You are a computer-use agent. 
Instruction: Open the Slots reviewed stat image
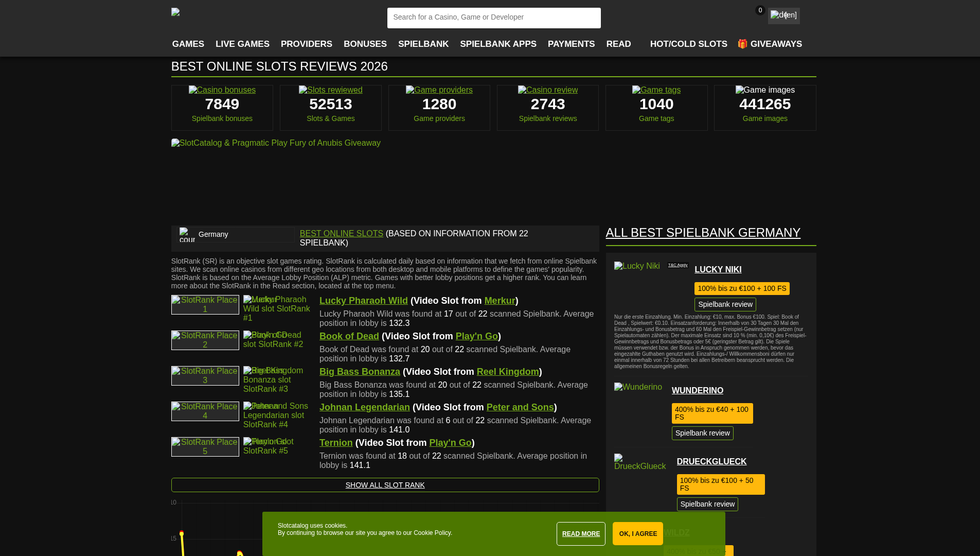click(331, 90)
